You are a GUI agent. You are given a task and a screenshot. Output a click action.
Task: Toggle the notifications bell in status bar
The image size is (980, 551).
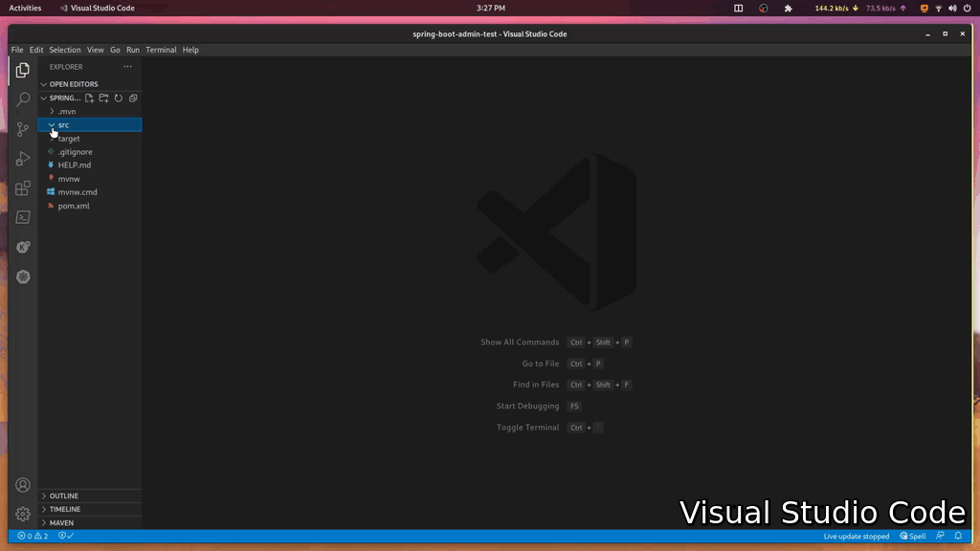958,537
